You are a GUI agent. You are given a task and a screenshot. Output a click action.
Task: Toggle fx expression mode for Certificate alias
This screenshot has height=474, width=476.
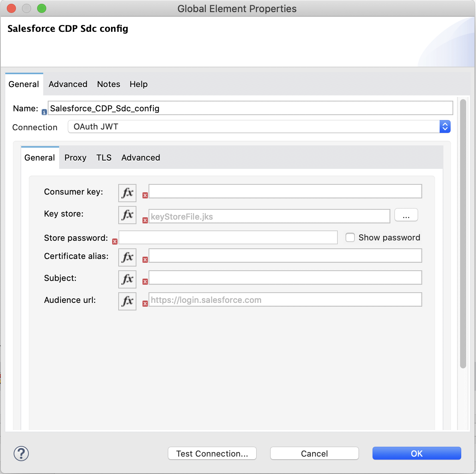click(x=127, y=257)
